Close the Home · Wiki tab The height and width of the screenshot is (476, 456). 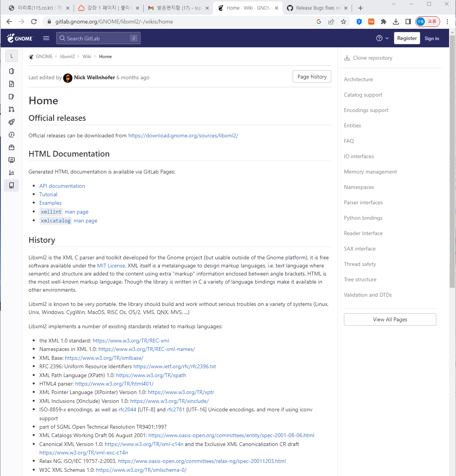click(x=277, y=8)
